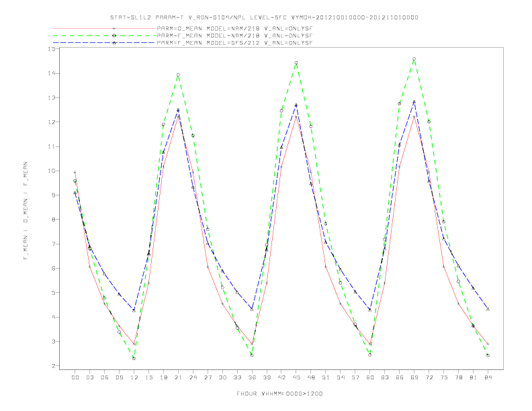Click the blue dashed legend line sample
Viewport: 532px width, 411px height.
coord(104,43)
